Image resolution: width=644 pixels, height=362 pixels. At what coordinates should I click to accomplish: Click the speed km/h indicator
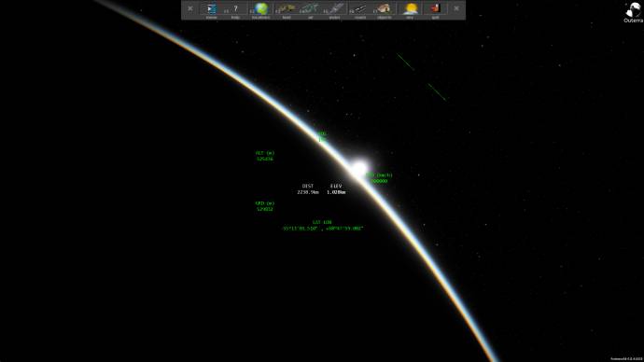[x=379, y=178]
